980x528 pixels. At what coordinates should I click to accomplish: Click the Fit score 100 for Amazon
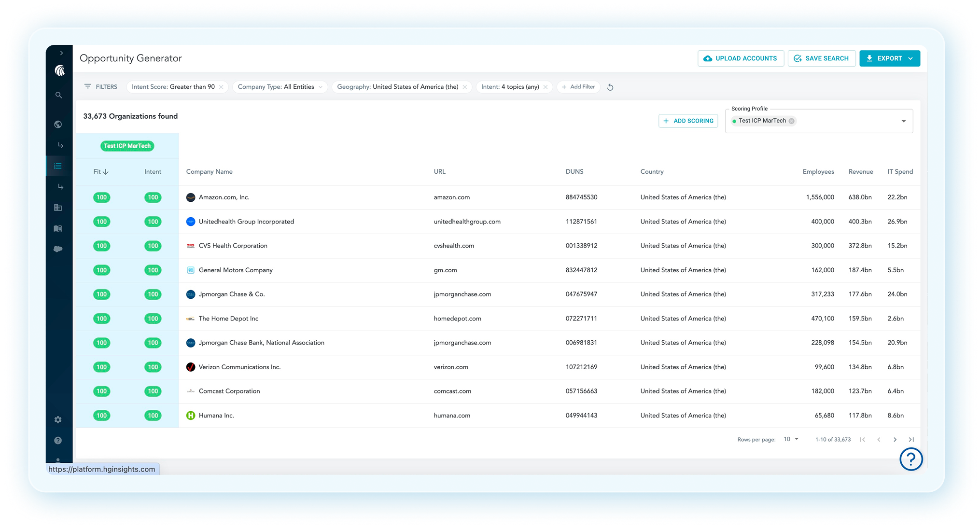coord(101,197)
